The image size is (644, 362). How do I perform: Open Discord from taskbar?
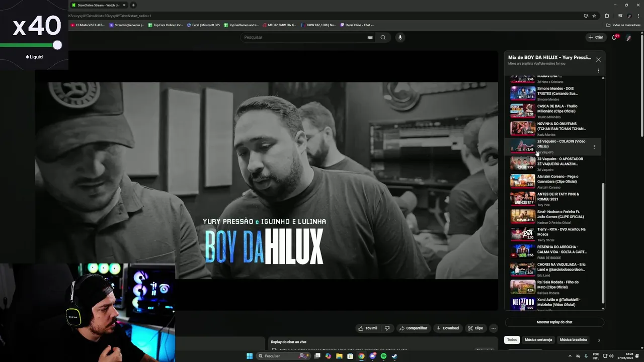pos(372,356)
